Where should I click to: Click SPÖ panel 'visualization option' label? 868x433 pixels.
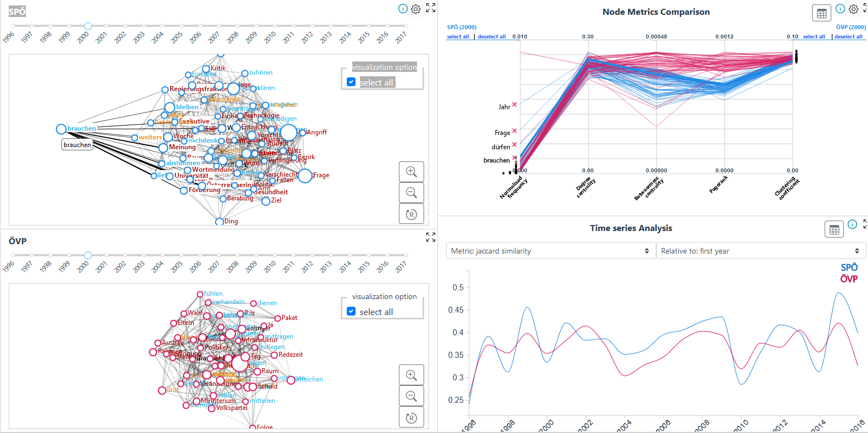tap(384, 67)
